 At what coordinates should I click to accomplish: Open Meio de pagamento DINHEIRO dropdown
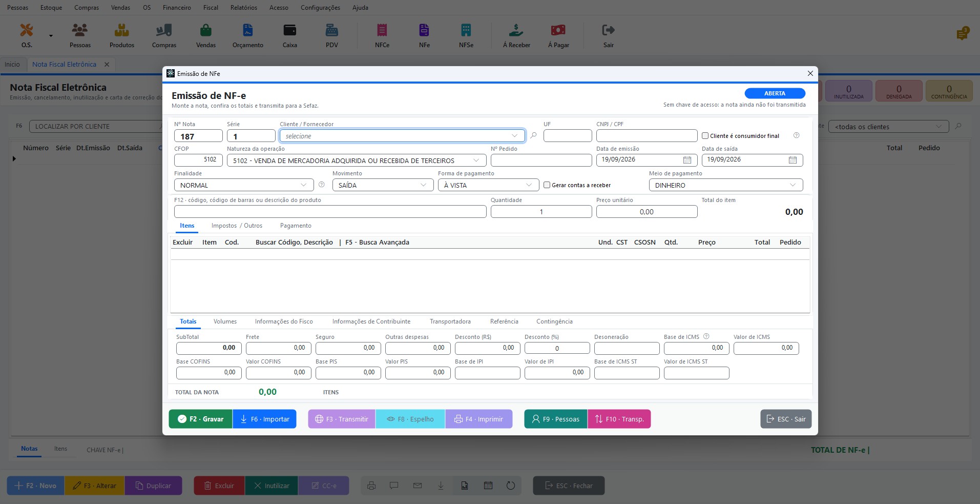726,185
